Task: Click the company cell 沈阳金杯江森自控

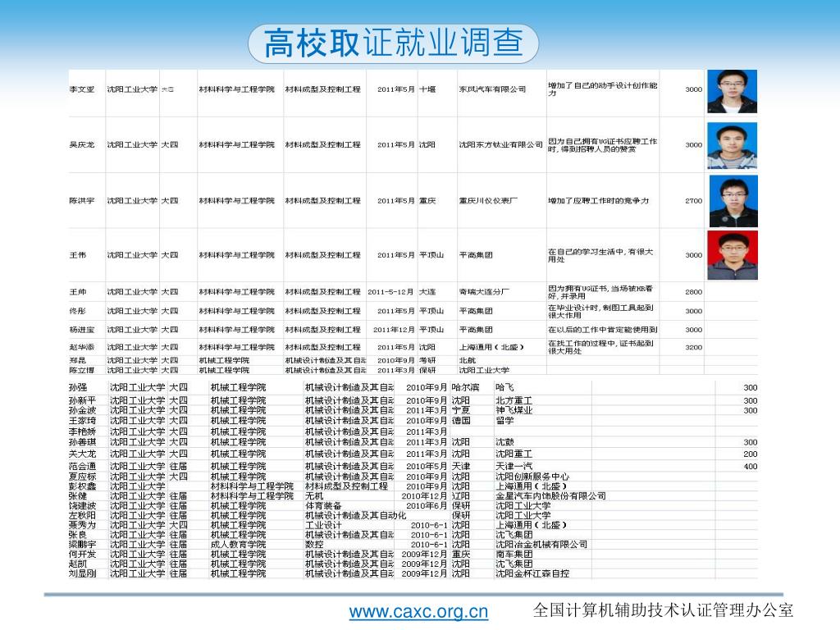Action: [532, 573]
